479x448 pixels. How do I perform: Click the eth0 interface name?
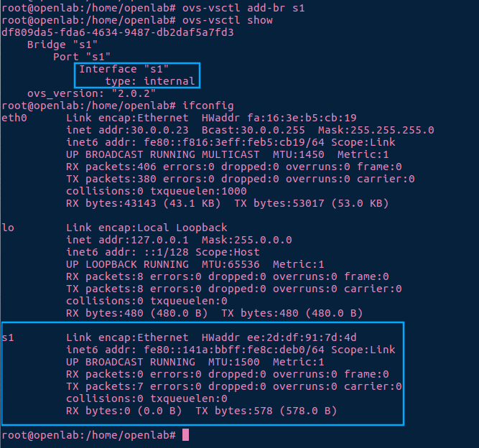14,118
